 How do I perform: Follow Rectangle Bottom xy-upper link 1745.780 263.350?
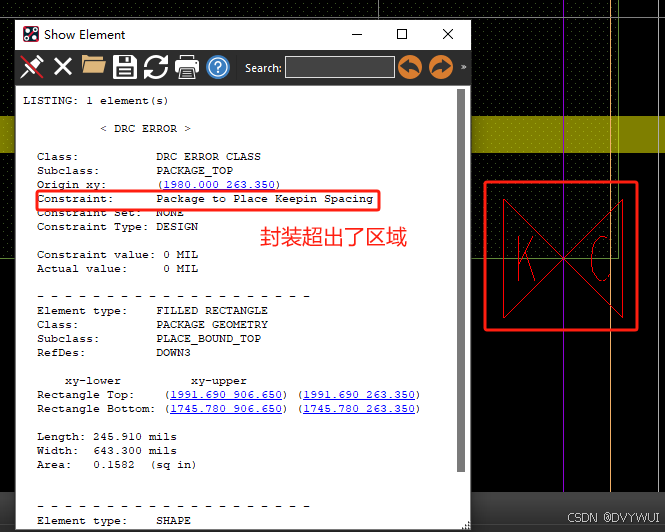[359, 409]
